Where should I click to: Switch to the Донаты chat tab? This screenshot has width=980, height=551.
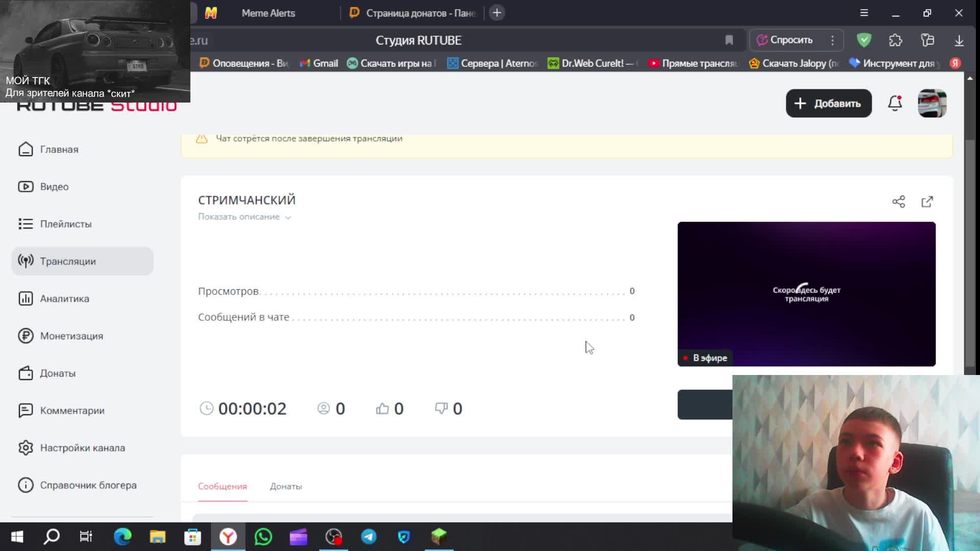click(x=285, y=486)
